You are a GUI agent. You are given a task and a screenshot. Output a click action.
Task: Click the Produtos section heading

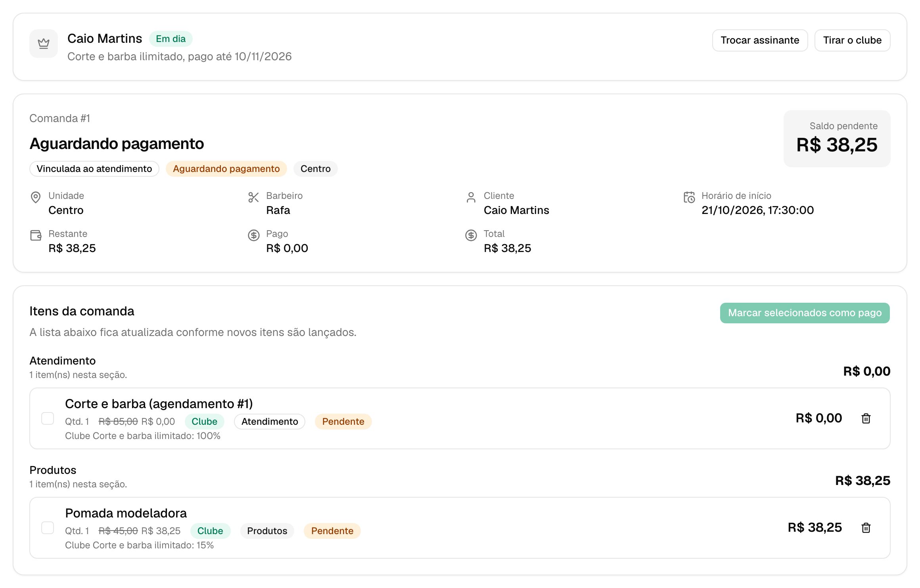pyautogui.click(x=53, y=470)
